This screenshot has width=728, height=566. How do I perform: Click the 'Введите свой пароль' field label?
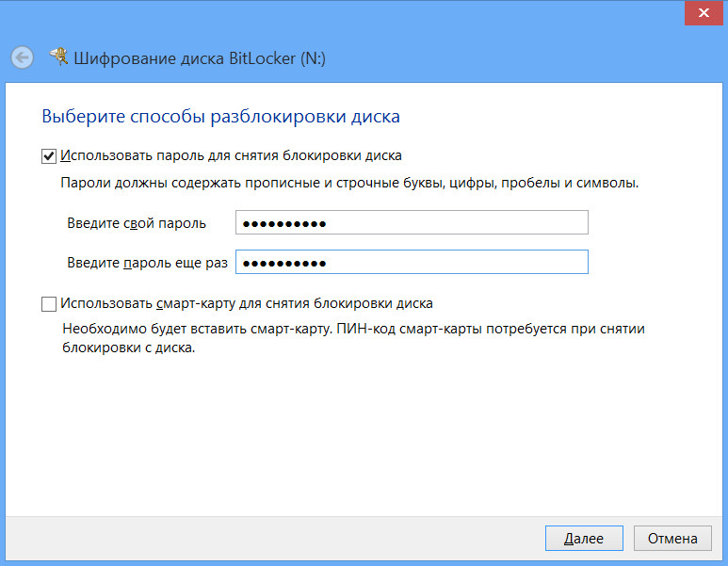click(x=137, y=223)
